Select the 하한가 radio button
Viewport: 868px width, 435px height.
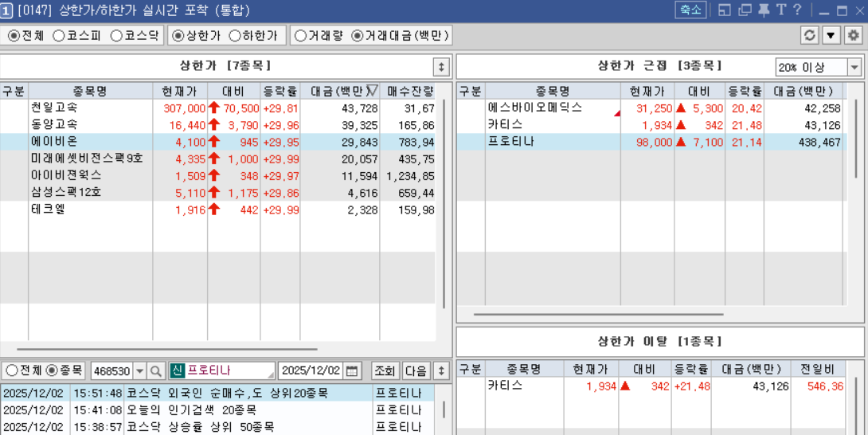[x=235, y=36]
